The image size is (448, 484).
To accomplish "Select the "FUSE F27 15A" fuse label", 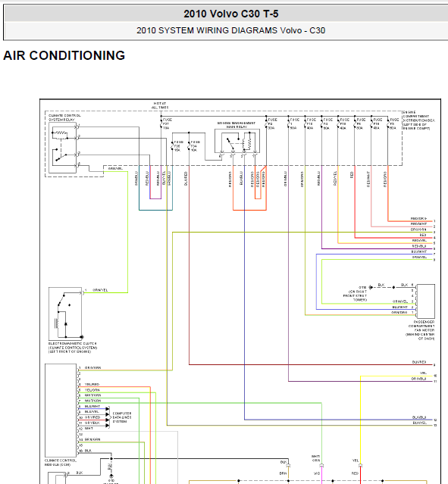I will coord(168,123).
